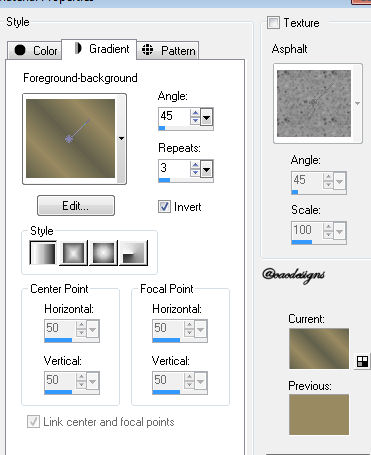Image resolution: width=371 pixels, height=455 pixels.
Task: Click the dotted Pattern tab icon
Action: coord(147,50)
